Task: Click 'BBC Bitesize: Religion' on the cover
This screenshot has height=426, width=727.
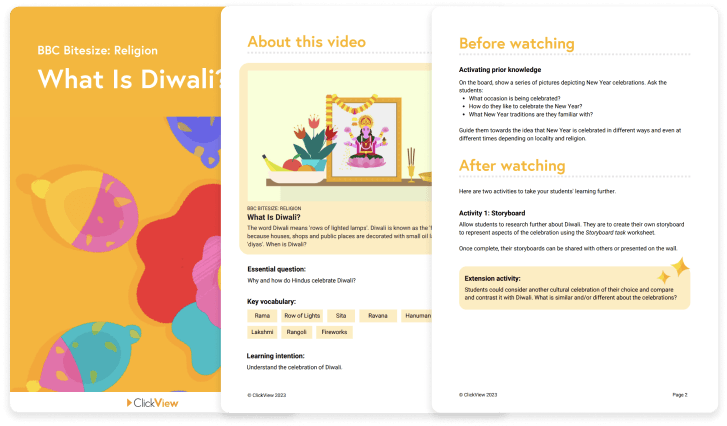Action: pyautogui.click(x=97, y=51)
